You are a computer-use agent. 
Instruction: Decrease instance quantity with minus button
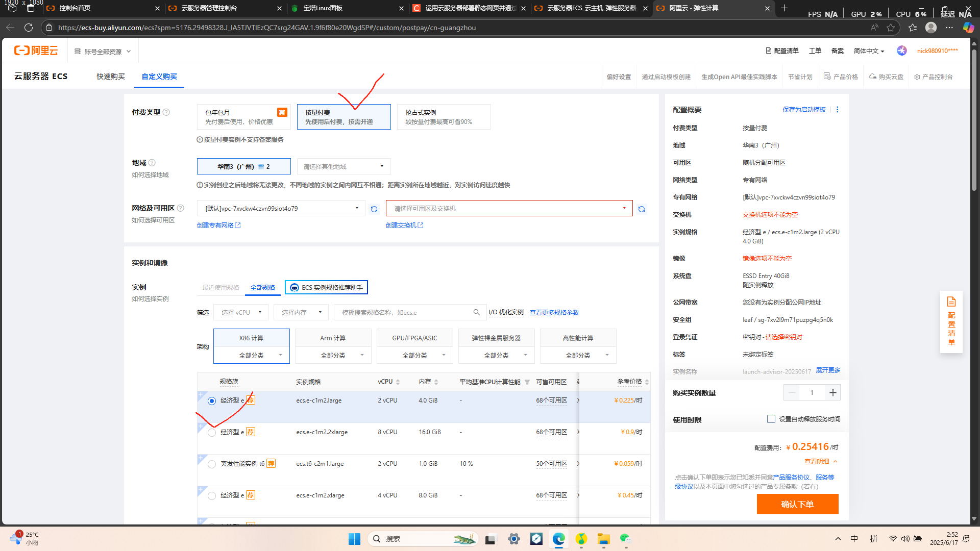tap(792, 392)
